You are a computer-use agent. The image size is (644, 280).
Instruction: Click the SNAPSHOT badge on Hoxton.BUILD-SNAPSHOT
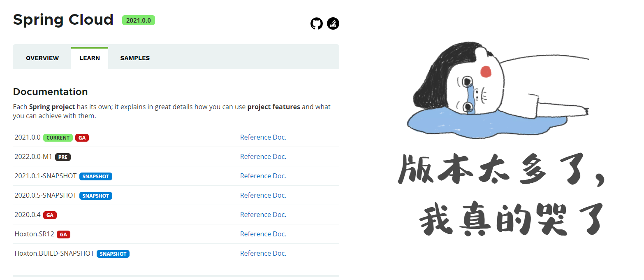[x=113, y=254]
